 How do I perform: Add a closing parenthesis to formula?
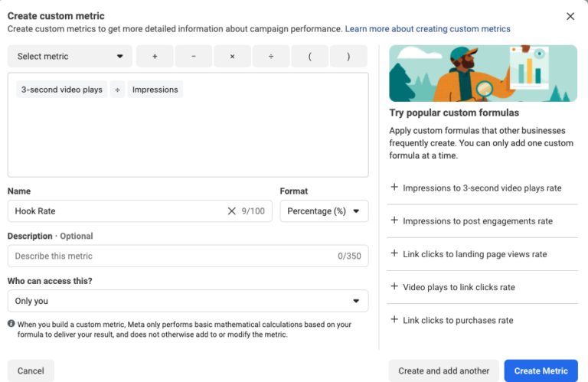pos(348,57)
